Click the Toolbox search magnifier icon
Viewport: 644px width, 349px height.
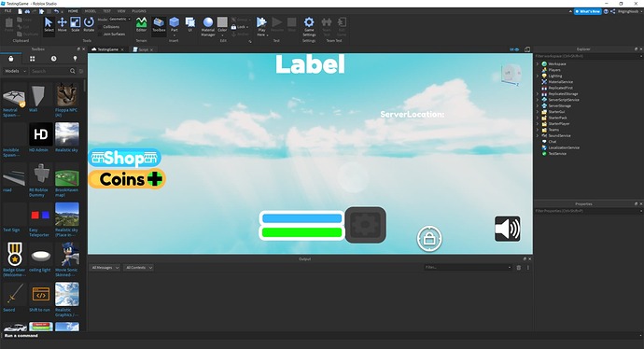coord(72,71)
